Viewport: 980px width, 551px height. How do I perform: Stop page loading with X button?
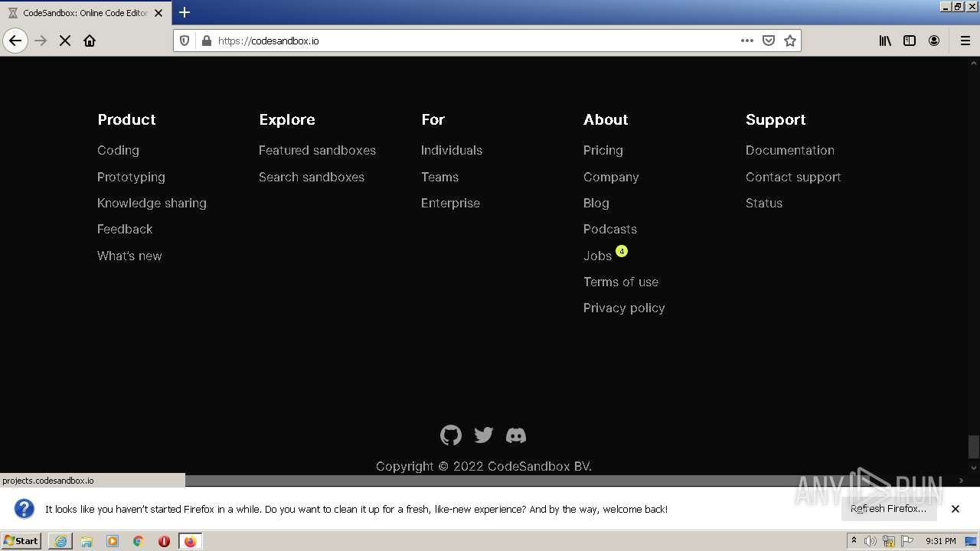click(65, 41)
